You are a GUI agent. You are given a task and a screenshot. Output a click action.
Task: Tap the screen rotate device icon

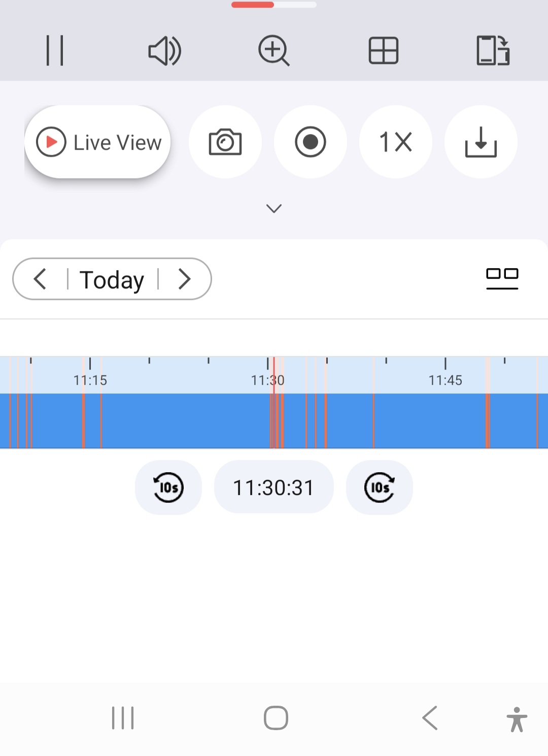[x=493, y=50]
